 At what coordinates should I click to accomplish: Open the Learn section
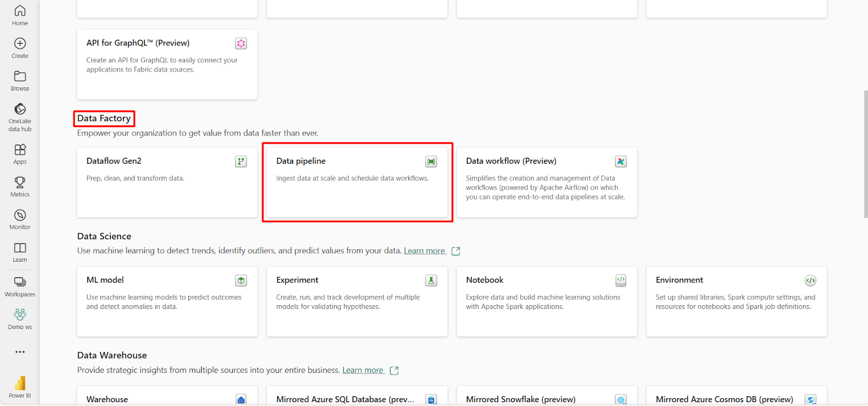pyautogui.click(x=20, y=252)
